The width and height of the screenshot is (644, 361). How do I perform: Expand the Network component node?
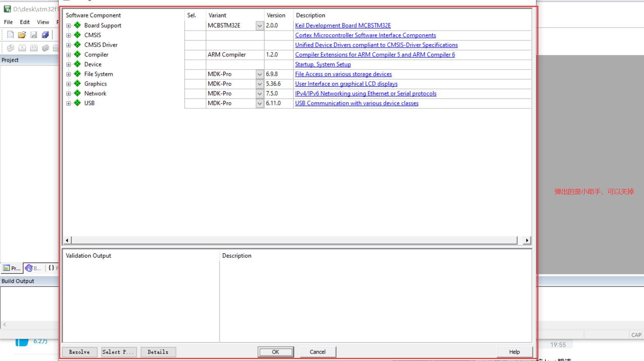tap(69, 94)
